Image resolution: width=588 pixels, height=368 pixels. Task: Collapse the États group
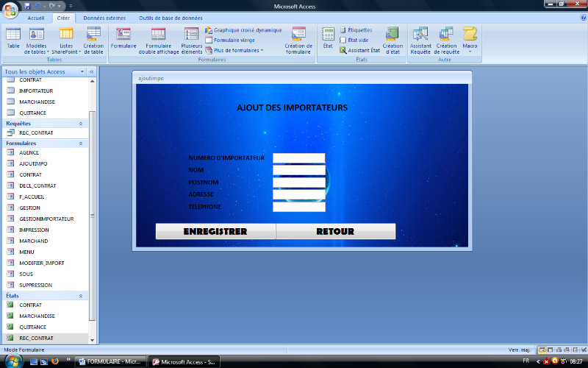point(81,296)
